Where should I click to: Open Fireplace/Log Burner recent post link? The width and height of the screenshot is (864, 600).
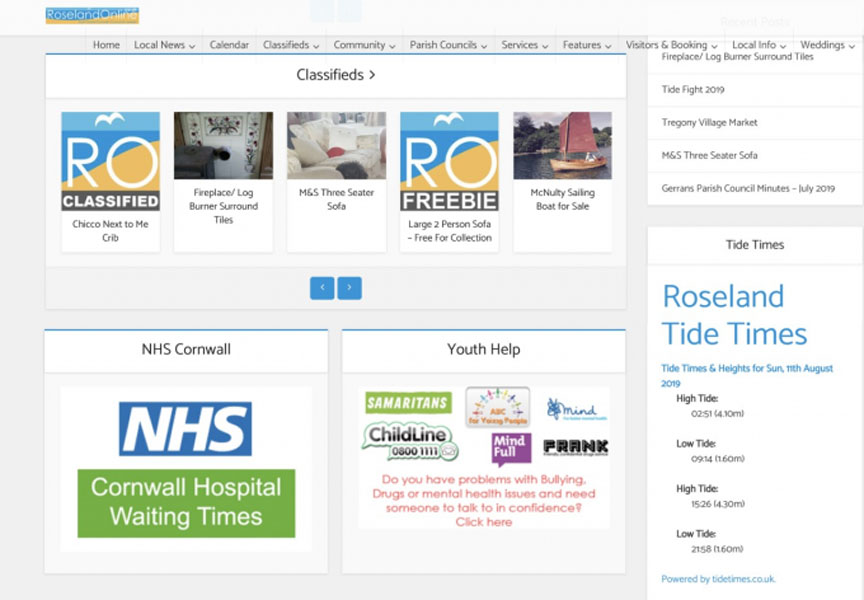[x=737, y=56]
